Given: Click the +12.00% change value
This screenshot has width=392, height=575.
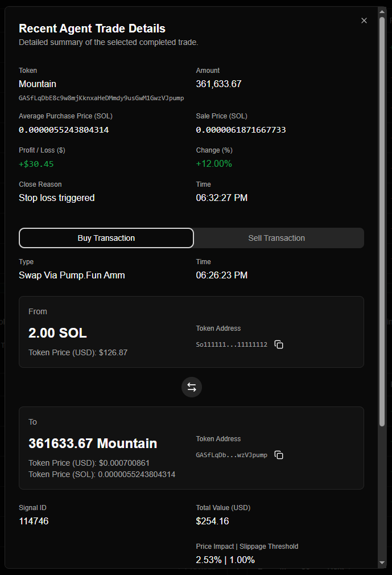Looking at the screenshot, I should (214, 164).
